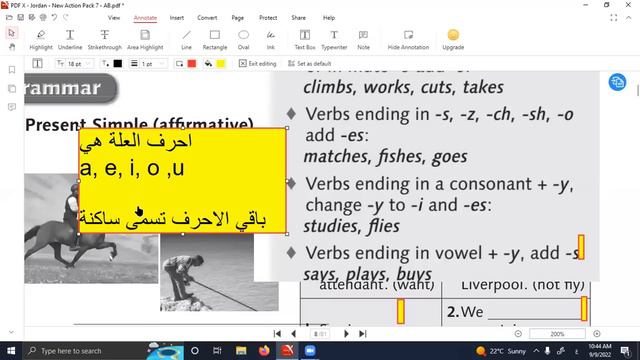Open Windows Start menu
This screenshot has width=640, height=360.
pos(11,351)
